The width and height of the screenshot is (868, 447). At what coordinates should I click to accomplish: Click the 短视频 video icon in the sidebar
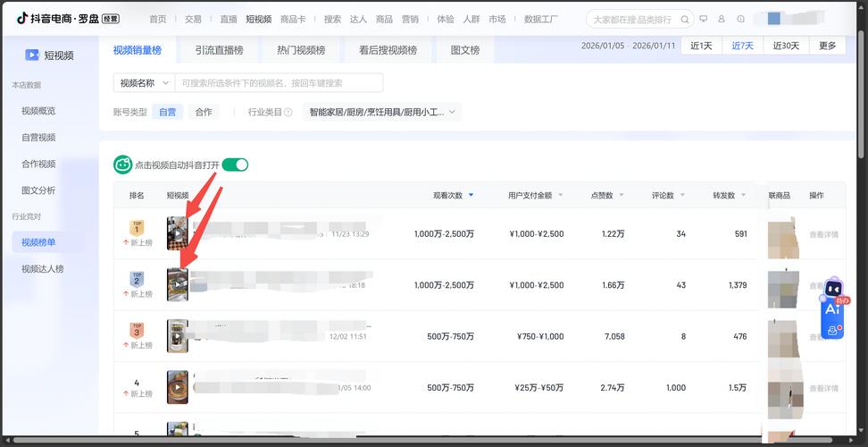[32, 55]
